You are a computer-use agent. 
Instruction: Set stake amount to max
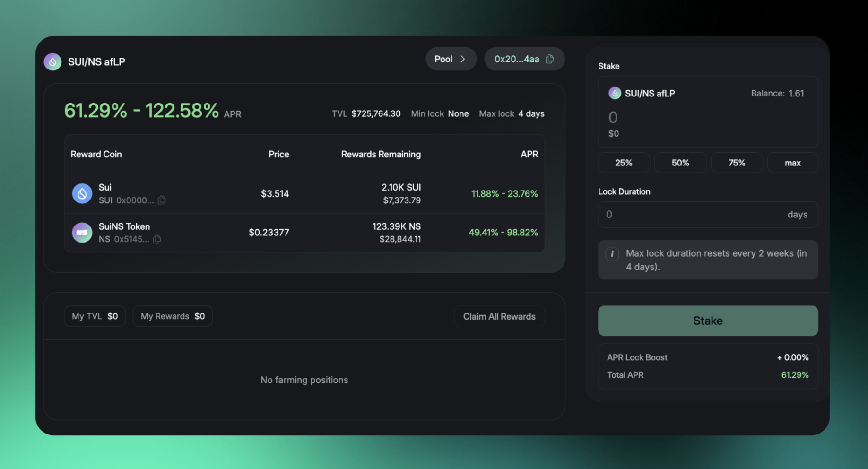tap(792, 163)
